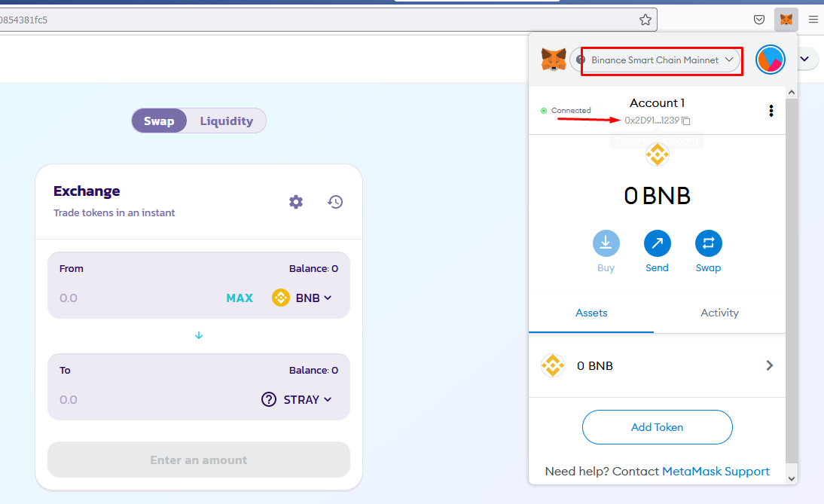Click the To amount input field
Screen dimensions: 824x504
[157, 399]
